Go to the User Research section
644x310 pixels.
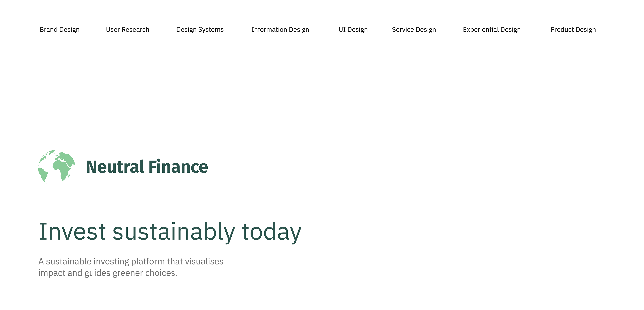pyautogui.click(x=127, y=30)
